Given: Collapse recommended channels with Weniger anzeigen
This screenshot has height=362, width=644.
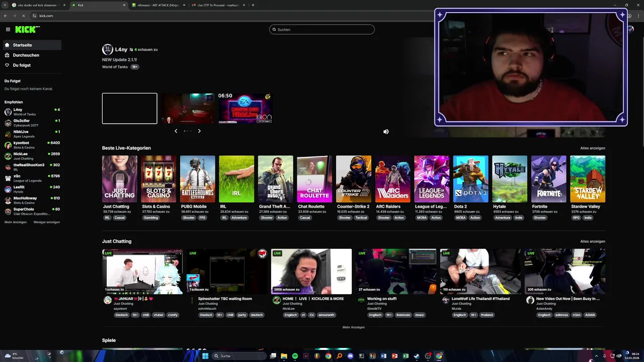Looking at the screenshot, I should click(x=46, y=222).
